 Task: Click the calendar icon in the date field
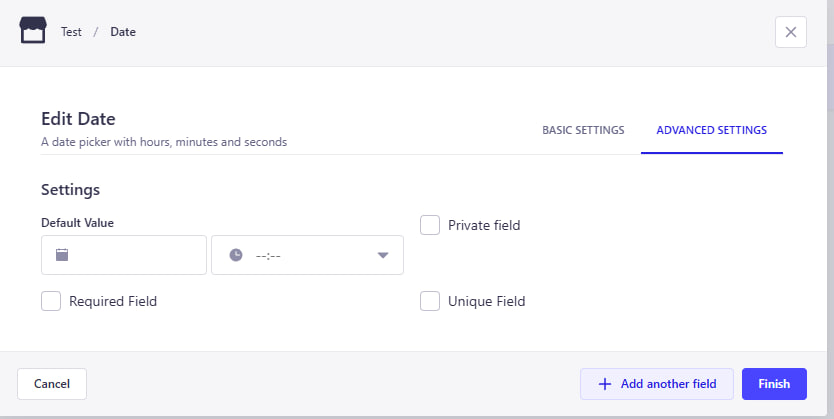coord(62,255)
